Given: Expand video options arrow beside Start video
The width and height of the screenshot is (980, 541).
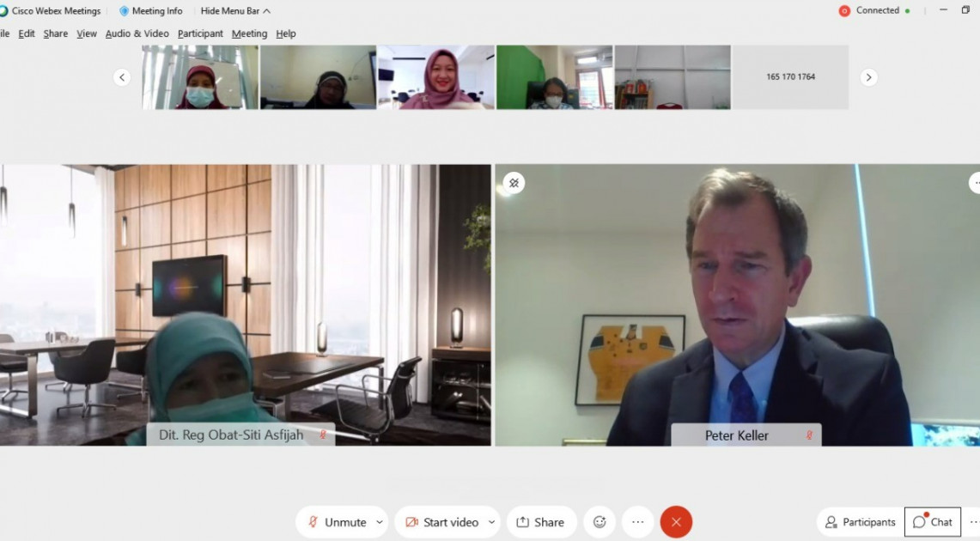Looking at the screenshot, I should click(492, 522).
